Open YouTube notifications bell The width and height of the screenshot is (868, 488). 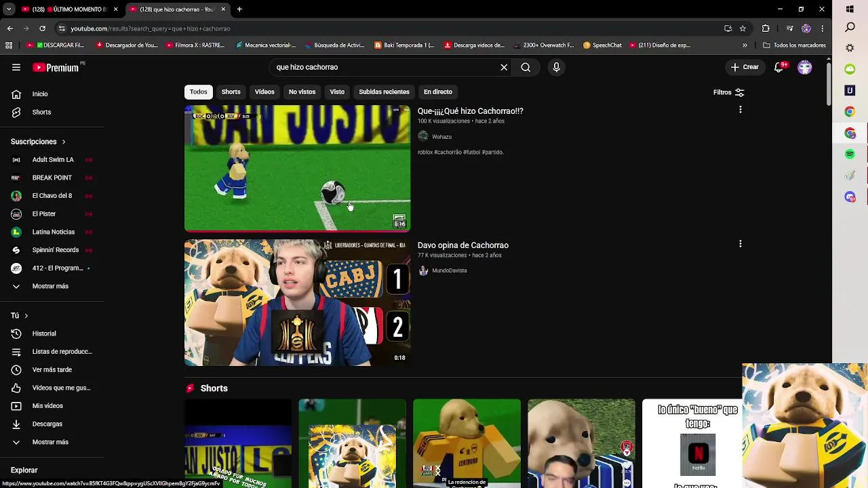click(779, 67)
